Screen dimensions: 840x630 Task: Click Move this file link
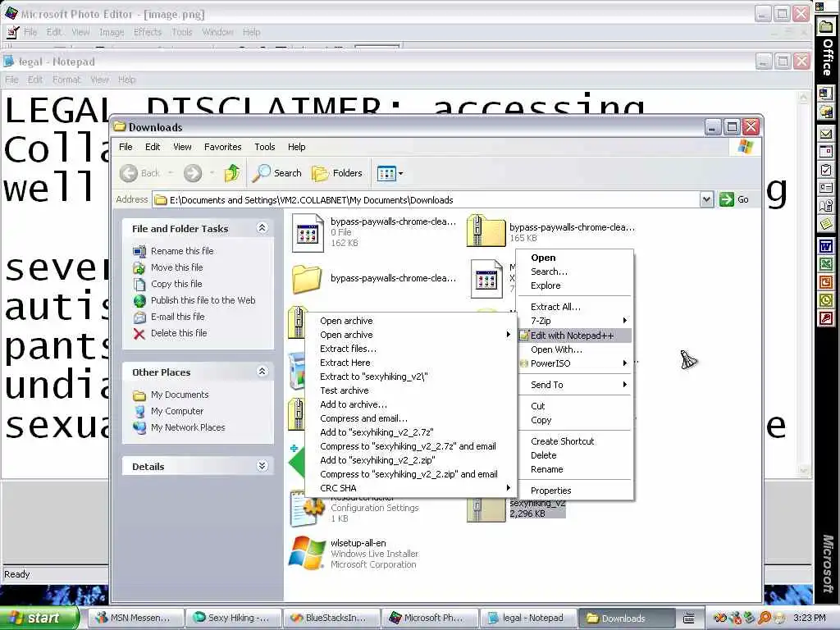pyautogui.click(x=177, y=267)
